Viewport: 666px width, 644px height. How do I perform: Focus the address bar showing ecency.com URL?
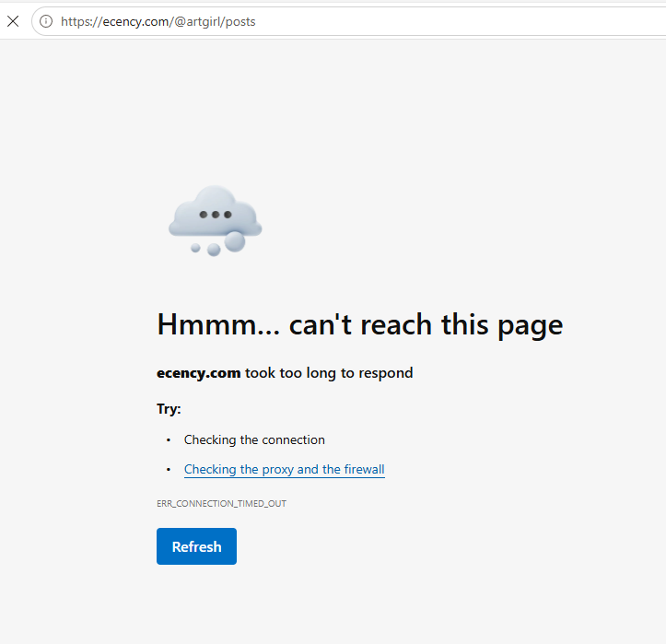[348, 21]
